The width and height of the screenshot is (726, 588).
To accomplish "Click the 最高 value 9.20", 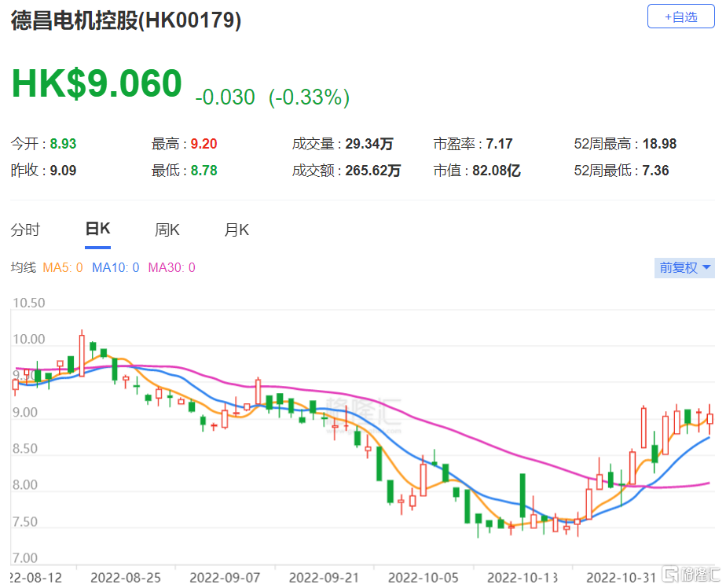I will [x=203, y=144].
